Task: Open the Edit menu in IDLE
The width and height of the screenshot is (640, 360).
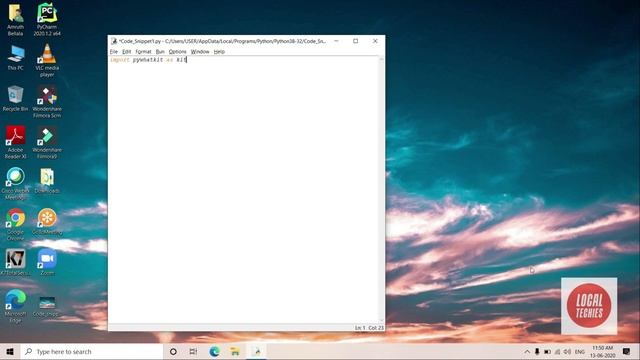Action: point(127,52)
